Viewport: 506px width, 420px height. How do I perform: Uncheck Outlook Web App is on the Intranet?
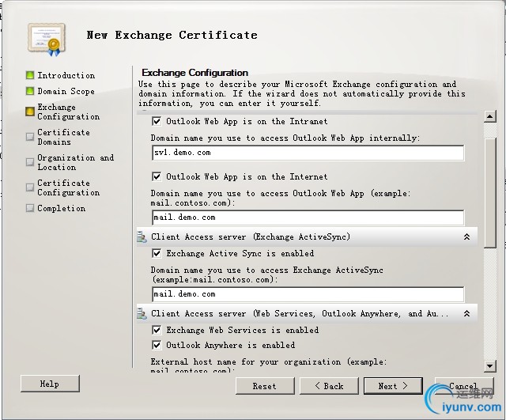click(157, 121)
